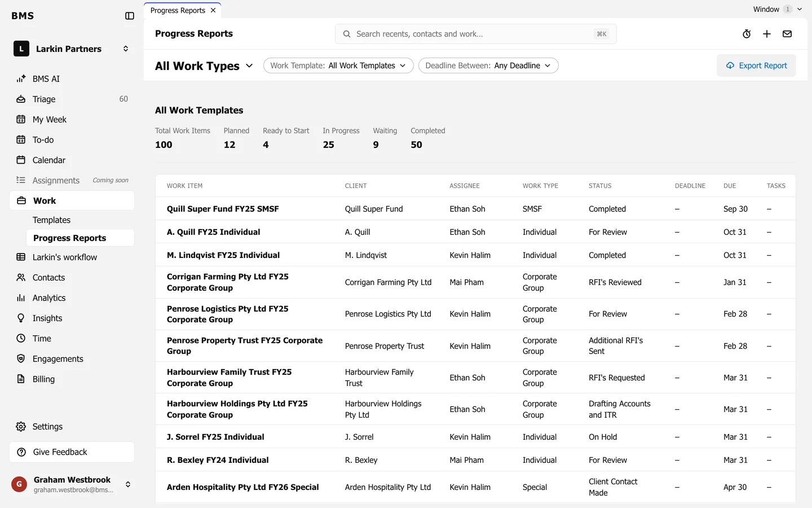Click the plus icon to add new

(x=767, y=34)
